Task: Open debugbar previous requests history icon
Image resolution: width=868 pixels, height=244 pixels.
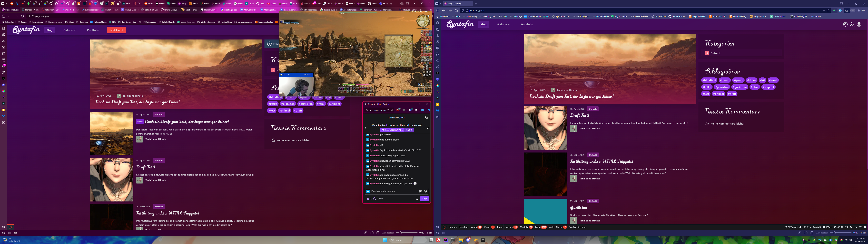Action: point(846,227)
